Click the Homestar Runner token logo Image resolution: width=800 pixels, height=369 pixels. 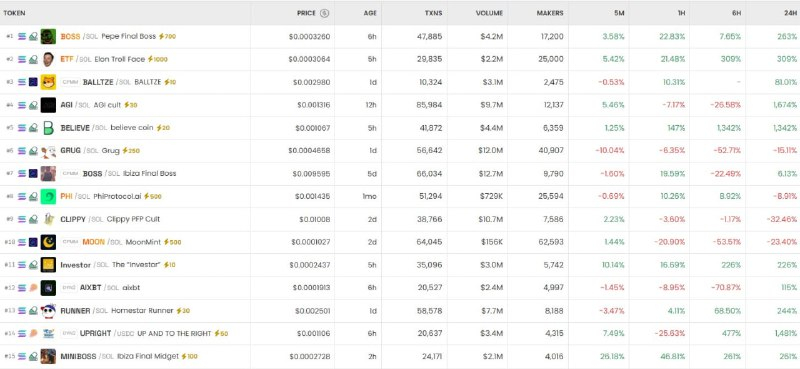click(x=48, y=310)
